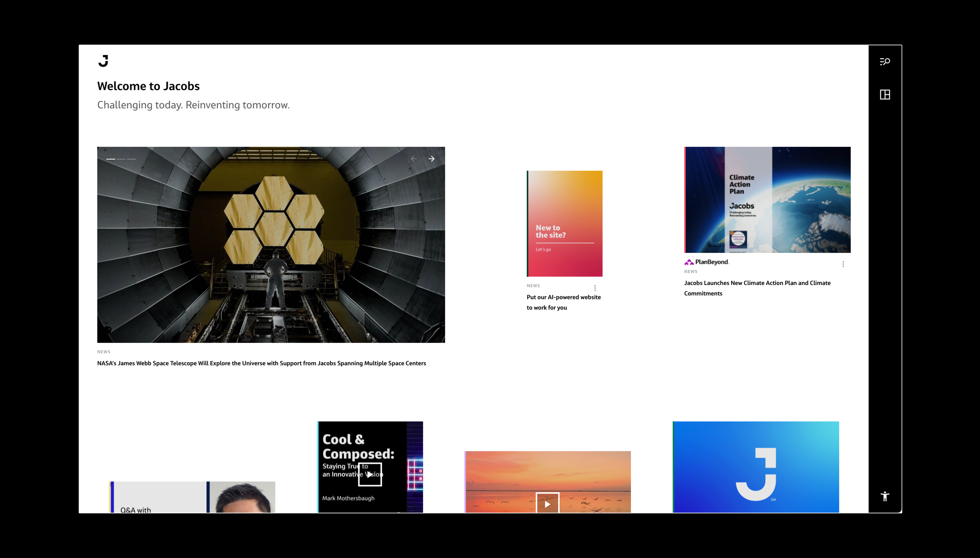This screenshot has height=558, width=980.
Task: Open options menu for AI-powered website card
Action: click(595, 288)
